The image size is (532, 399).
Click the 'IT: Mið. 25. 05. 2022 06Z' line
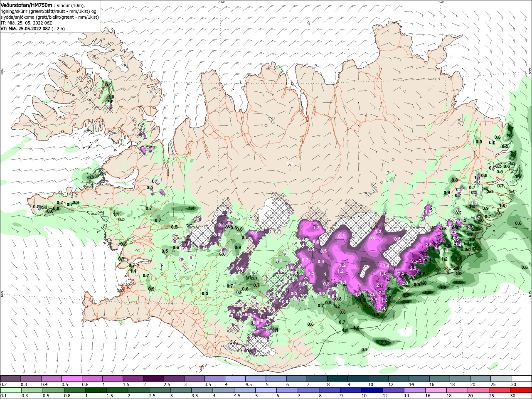point(26,23)
